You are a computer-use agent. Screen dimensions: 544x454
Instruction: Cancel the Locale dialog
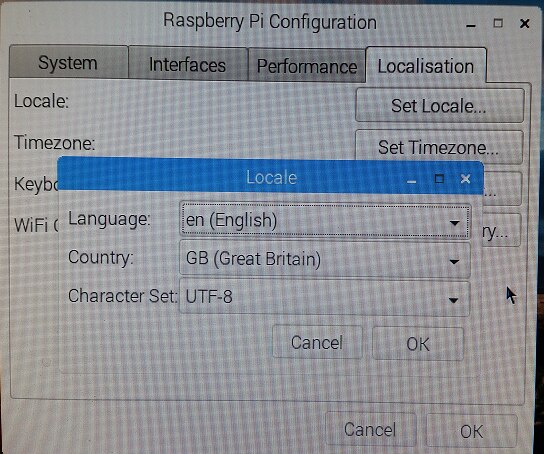point(317,342)
